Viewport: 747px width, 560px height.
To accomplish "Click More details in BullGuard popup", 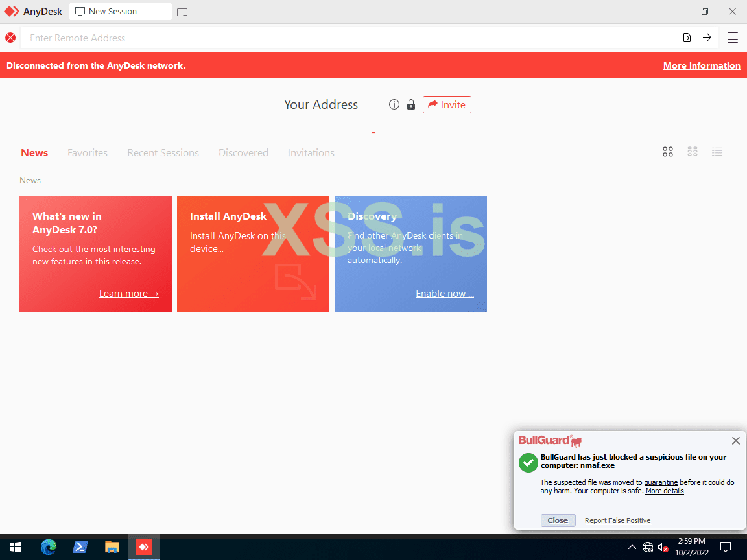I will (x=665, y=491).
